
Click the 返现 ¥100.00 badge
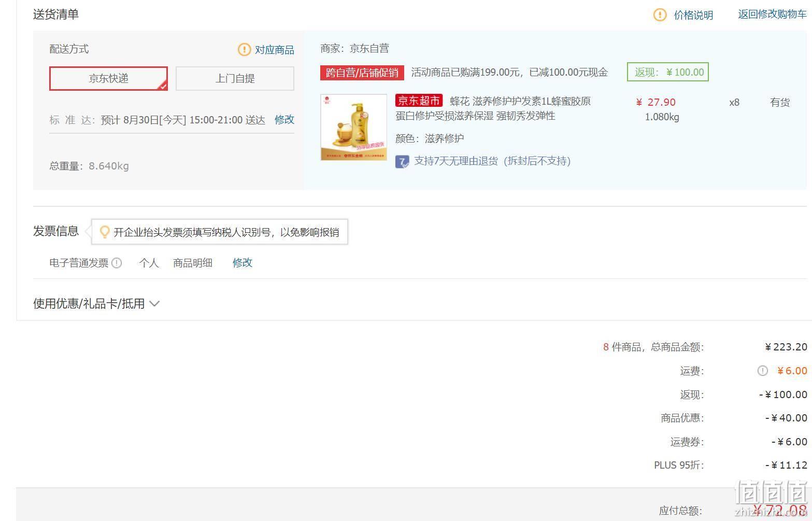coord(667,72)
